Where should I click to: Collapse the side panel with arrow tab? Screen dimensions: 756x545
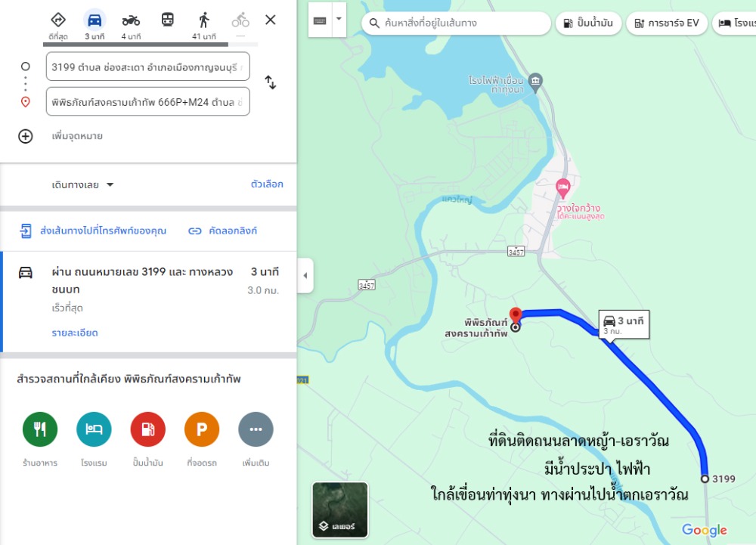[x=305, y=276]
